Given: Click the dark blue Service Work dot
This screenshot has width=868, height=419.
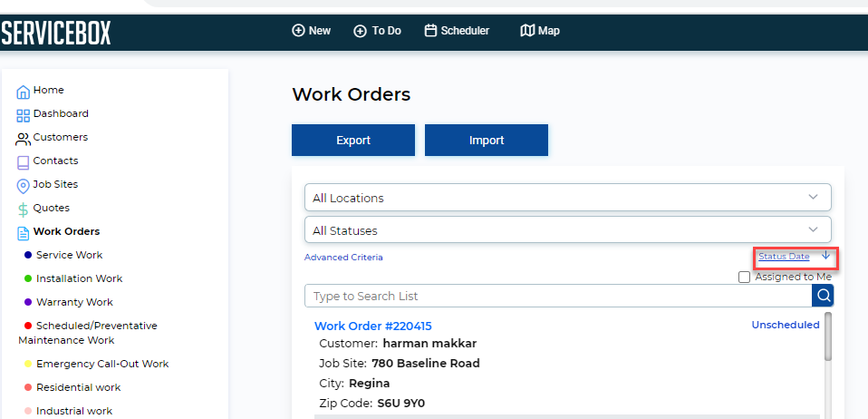Looking at the screenshot, I should pyautogui.click(x=28, y=255).
